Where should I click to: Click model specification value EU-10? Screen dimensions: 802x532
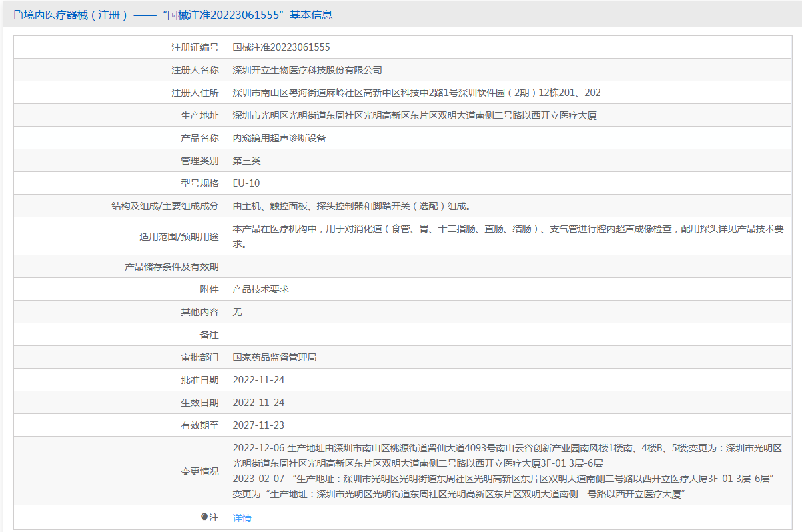pos(246,183)
